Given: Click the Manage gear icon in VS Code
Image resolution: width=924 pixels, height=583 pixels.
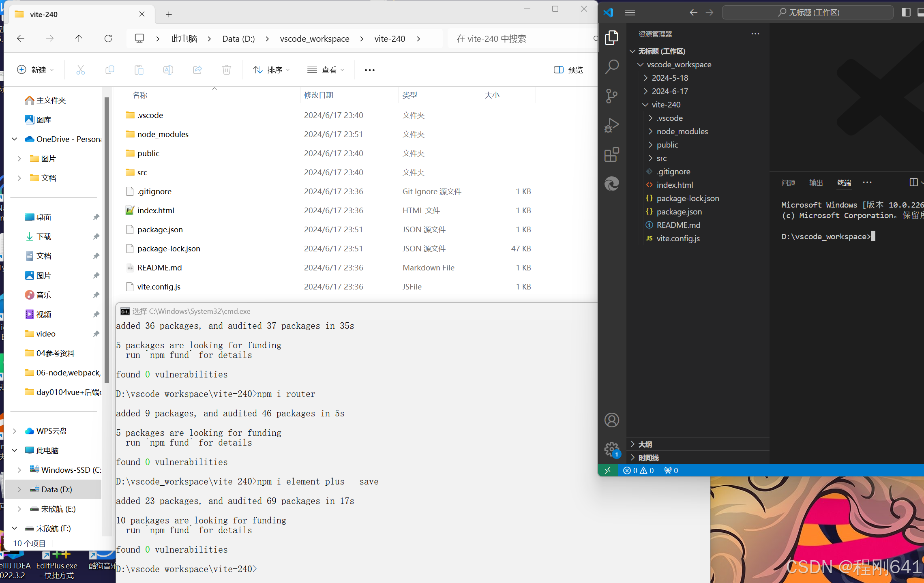Looking at the screenshot, I should [x=611, y=449].
